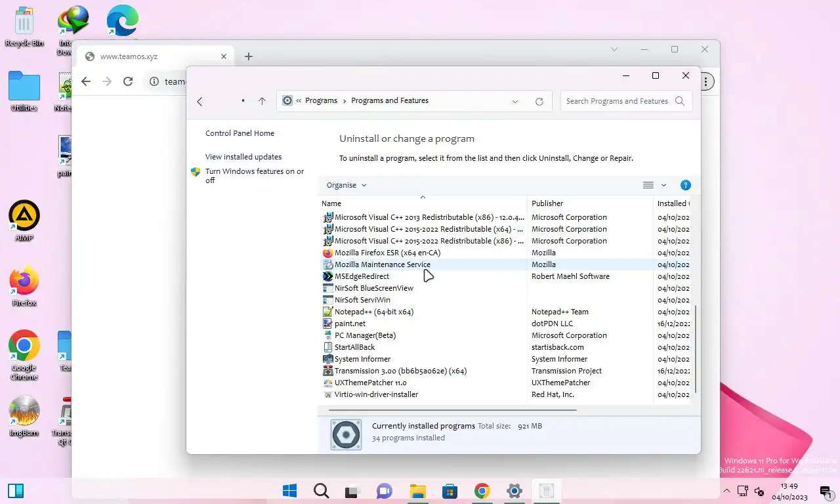Image resolution: width=840 pixels, height=504 pixels.
Task: Click the Virtio-win-driver-installer icon
Action: pos(328,394)
